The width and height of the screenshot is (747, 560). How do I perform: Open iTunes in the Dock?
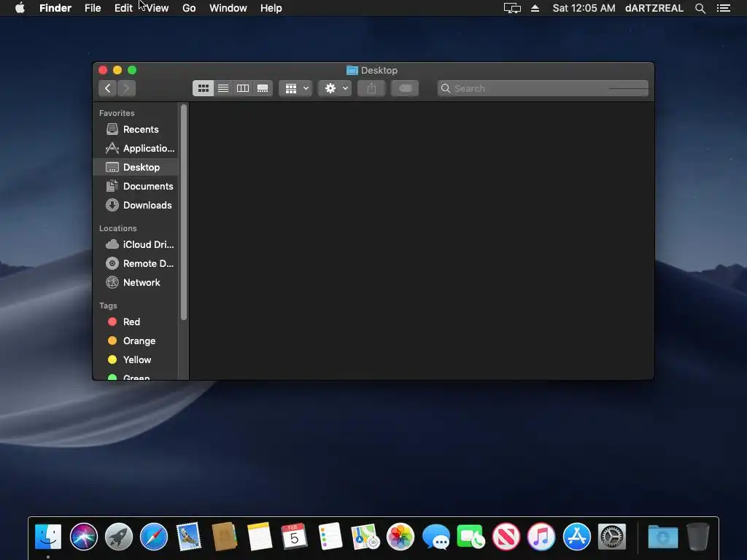[x=541, y=537]
